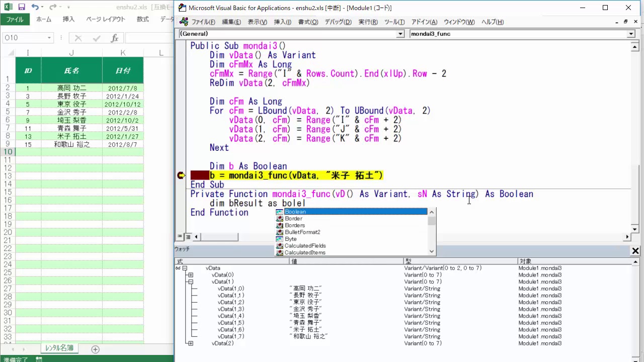Image resolution: width=644 pixels, height=362 pixels.
Task: Select the レンタル名簿 sheet tab
Action: [x=59, y=348]
